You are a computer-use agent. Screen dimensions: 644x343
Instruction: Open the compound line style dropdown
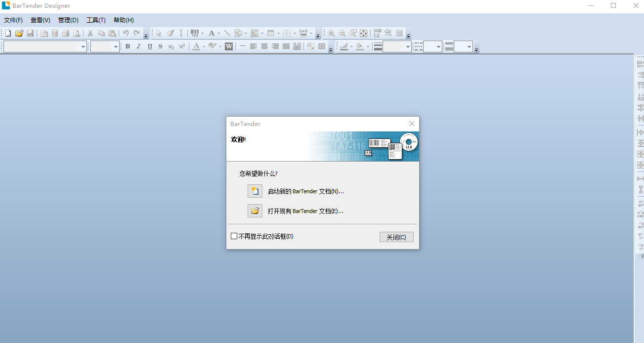pyautogui.click(x=470, y=46)
